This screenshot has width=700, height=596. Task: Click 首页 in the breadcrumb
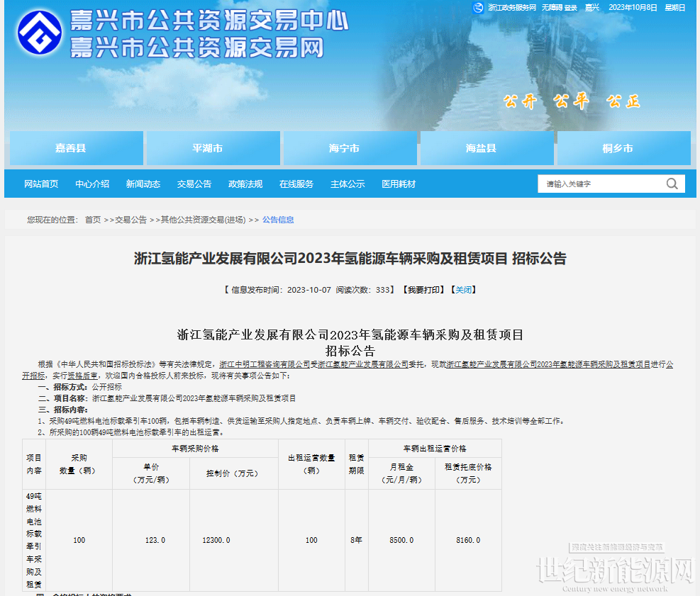point(92,220)
